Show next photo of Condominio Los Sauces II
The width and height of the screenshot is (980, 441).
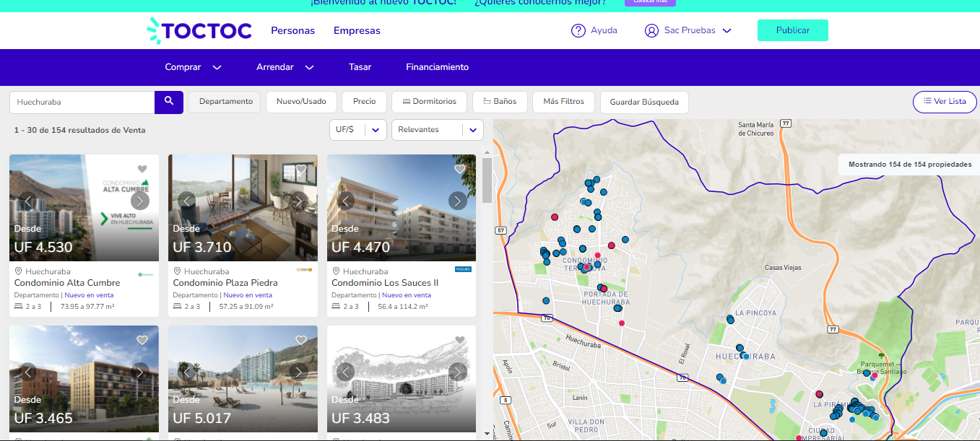click(x=458, y=201)
